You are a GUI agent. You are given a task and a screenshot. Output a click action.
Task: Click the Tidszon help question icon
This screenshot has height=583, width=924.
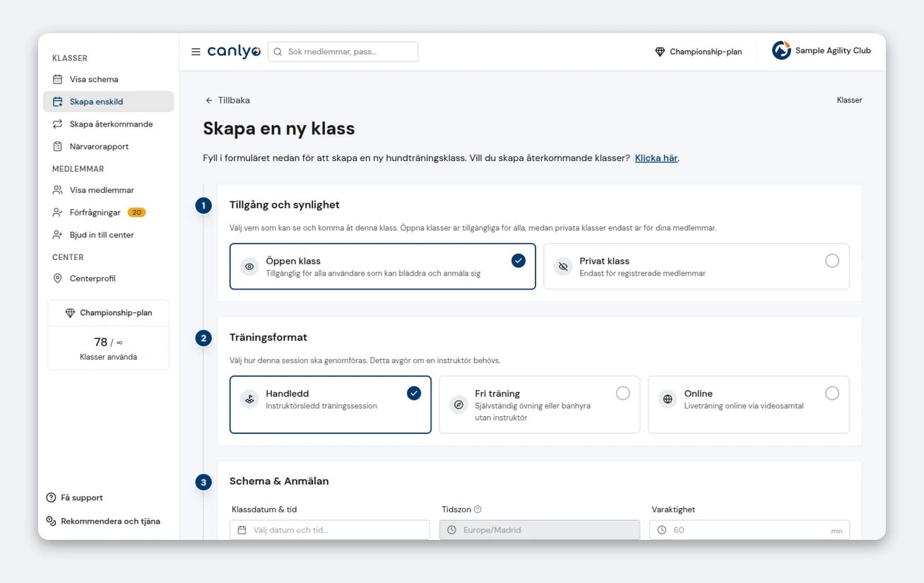click(x=478, y=510)
